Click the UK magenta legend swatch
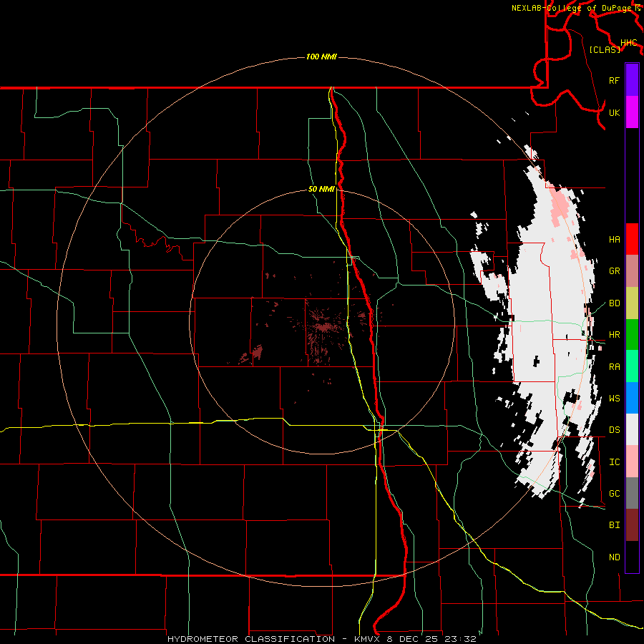Screen dimensions: 644x644 (632, 112)
